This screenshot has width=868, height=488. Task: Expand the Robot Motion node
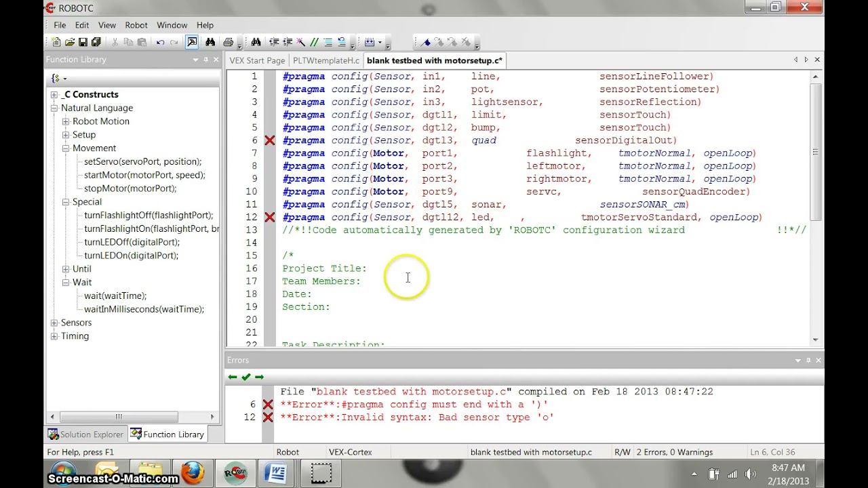tap(66, 121)
